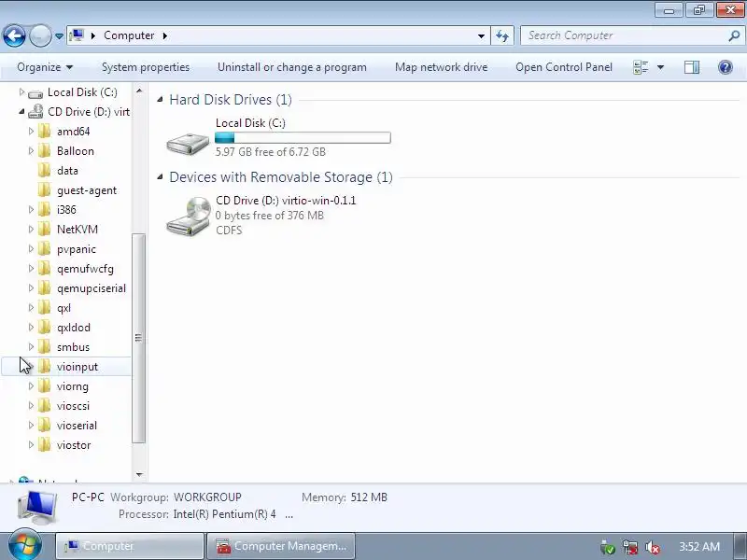Click the search magnifier icon

pyautogui.click(x=734, y=35)
